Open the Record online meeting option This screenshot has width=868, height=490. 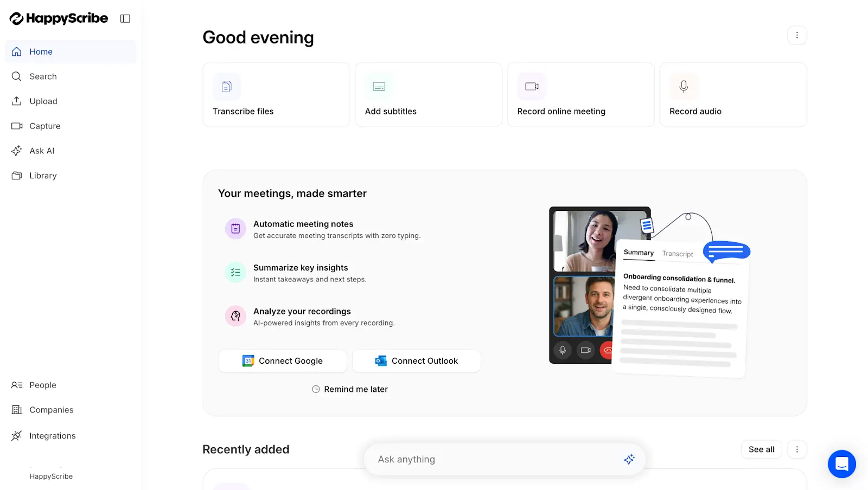pos(580,95)
